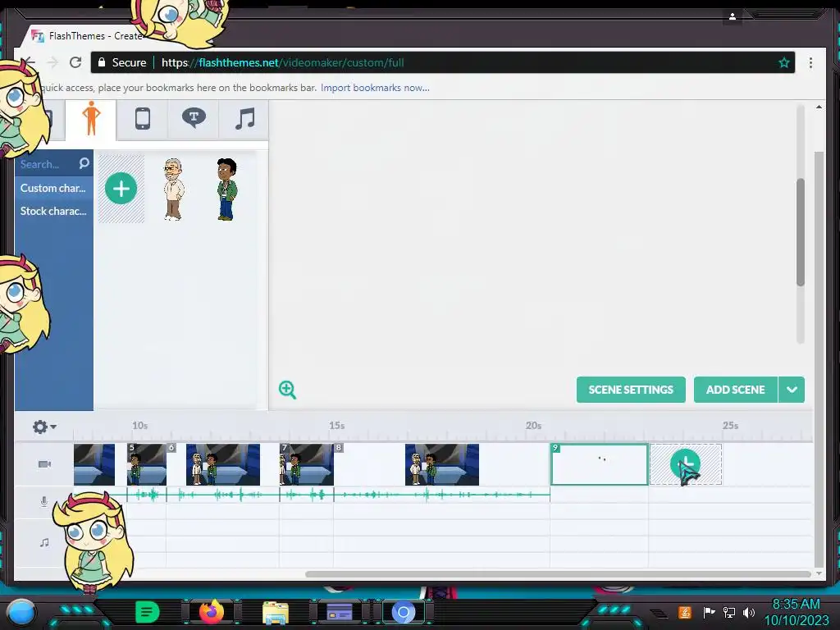
Task: Click the Action Center flag tray icon
Action: coord(709,612)
